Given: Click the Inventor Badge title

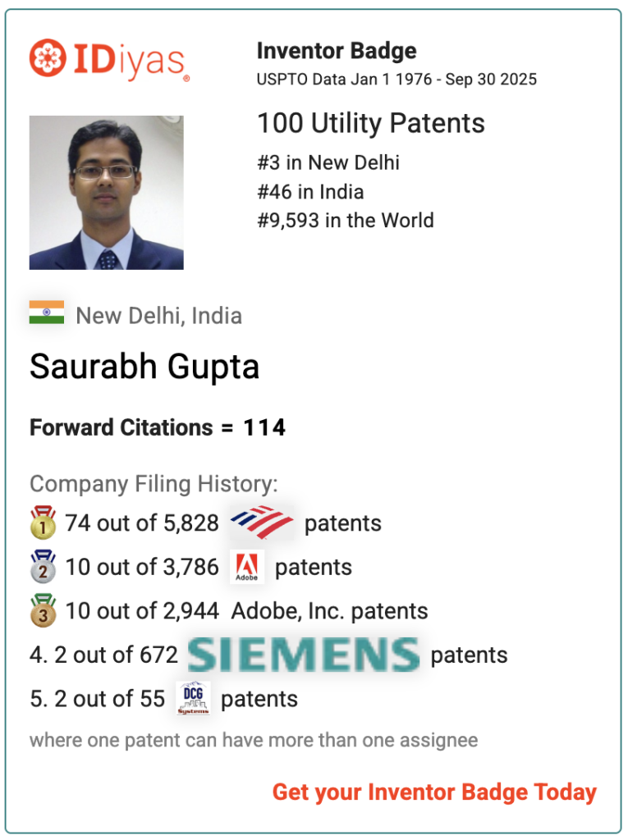Looking at the screenshot, I should point(337,51).
